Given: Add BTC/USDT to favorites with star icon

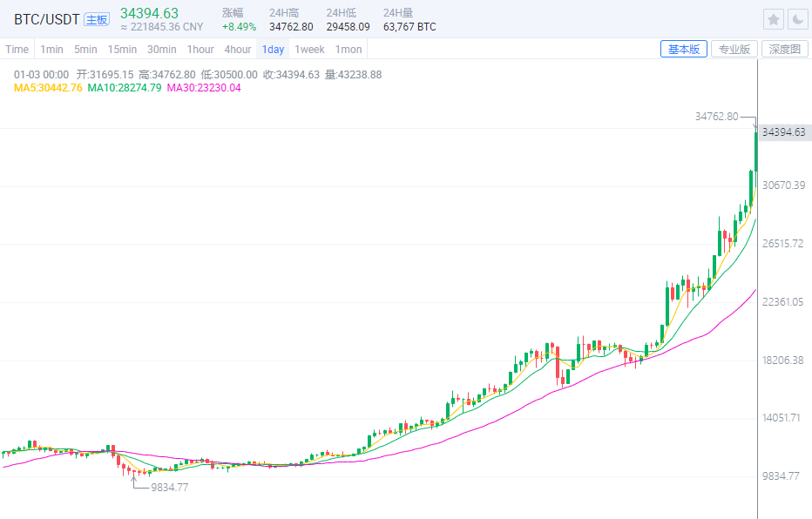Looking at the screenshot, I should pos(773,20).
